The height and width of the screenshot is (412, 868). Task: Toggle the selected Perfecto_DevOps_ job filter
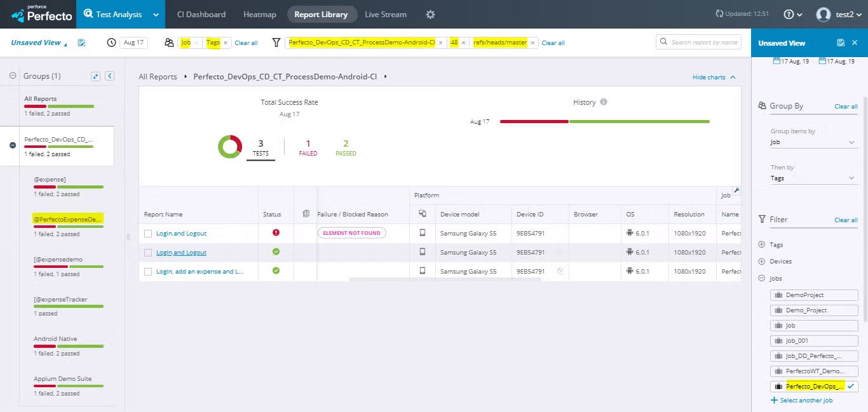point(814,387)
